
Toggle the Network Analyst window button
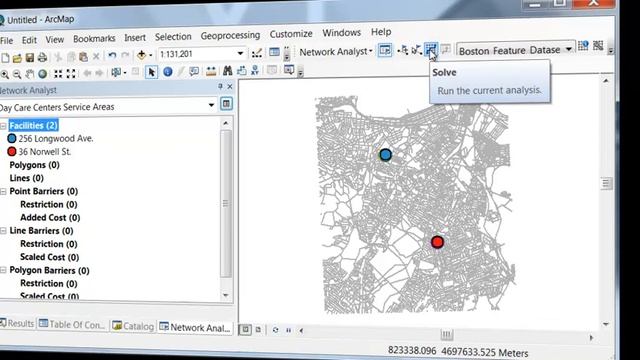coord(385,50)
